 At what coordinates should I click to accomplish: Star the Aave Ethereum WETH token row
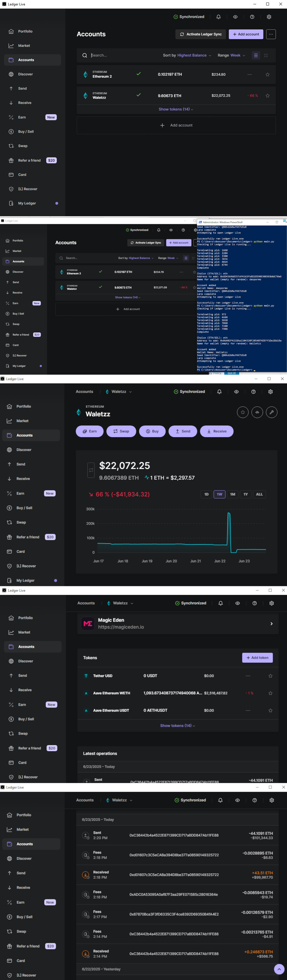tap(271, 694)
